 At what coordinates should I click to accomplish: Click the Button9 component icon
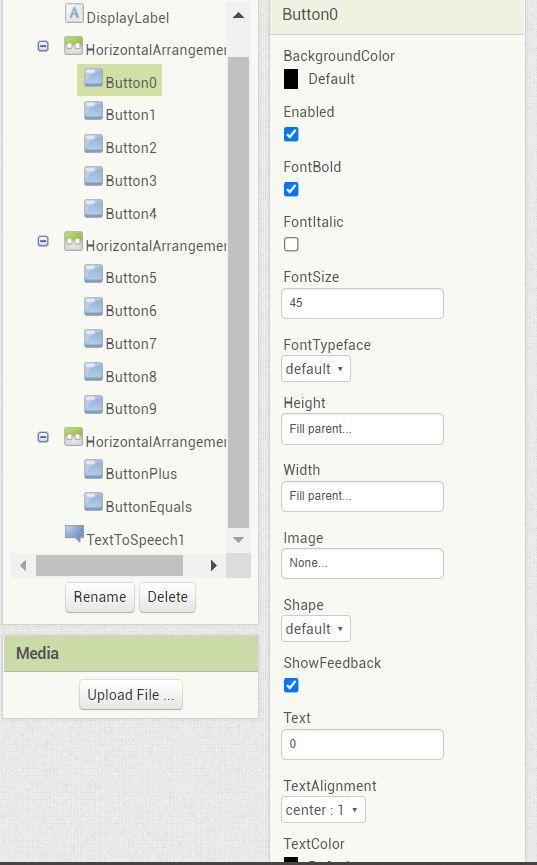coord(93,404)
